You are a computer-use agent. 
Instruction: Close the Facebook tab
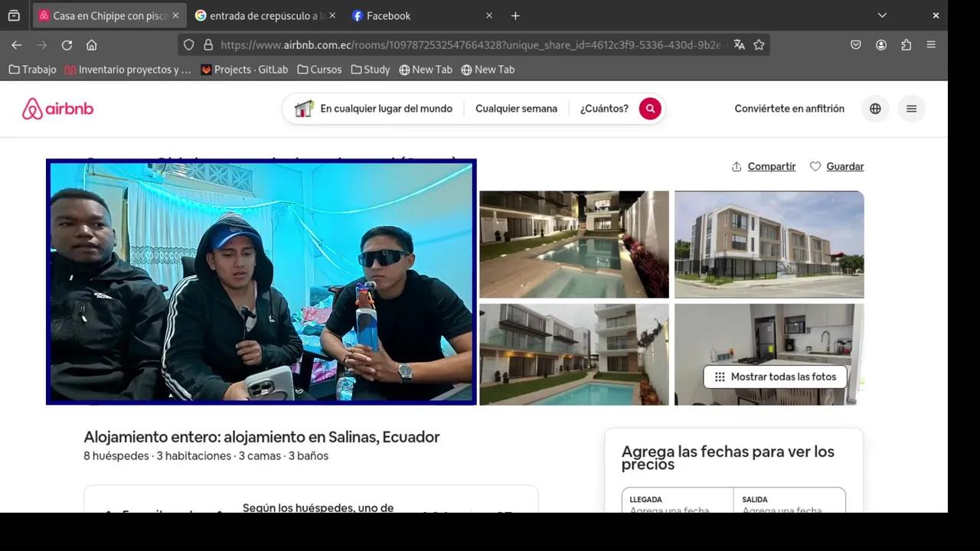tap(489, 15)
